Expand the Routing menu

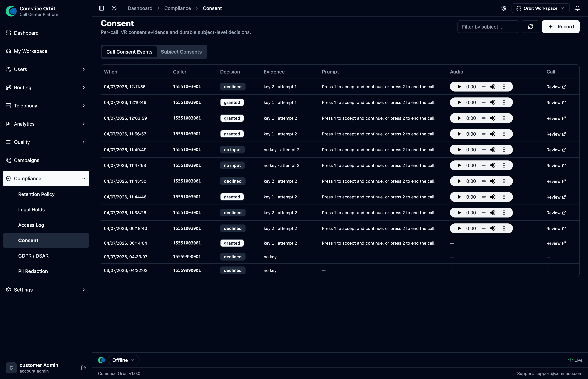[46, 88]
